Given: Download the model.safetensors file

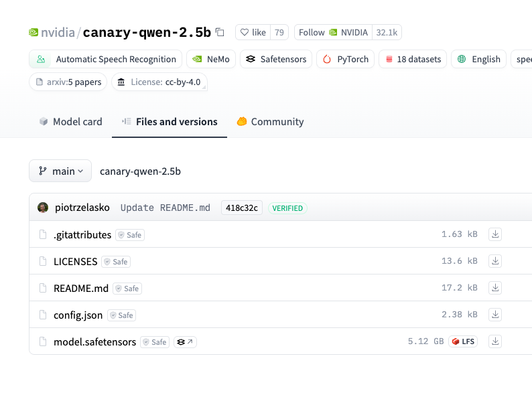Looking at the screenshot, I should 495,341.
